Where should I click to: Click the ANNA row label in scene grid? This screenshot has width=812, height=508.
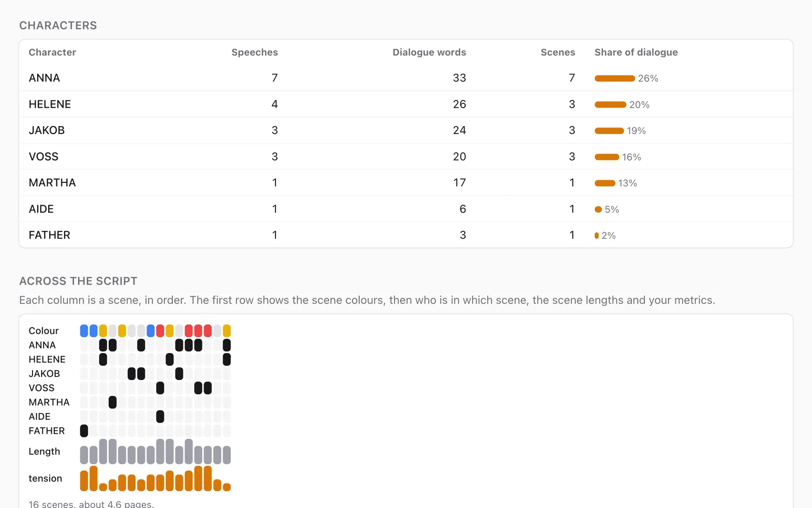(42, 345)
